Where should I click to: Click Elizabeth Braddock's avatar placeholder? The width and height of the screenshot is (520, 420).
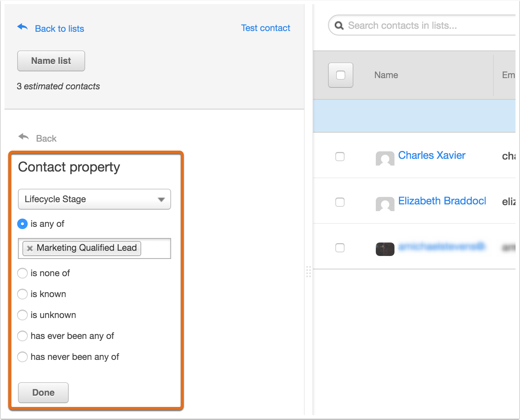[x=385, y=204]
